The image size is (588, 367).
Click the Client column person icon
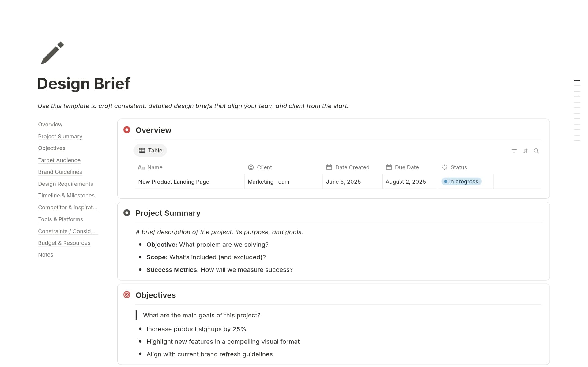250,167
